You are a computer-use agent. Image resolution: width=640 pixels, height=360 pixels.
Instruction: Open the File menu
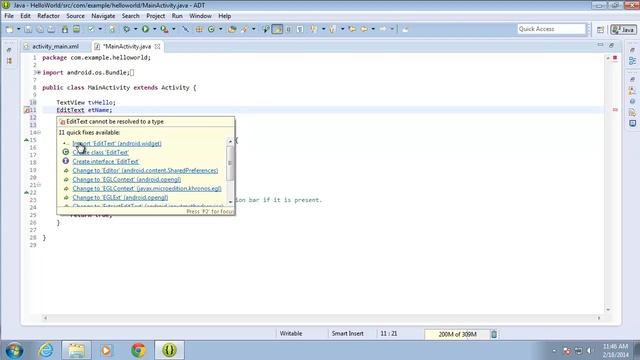point(9,16)
